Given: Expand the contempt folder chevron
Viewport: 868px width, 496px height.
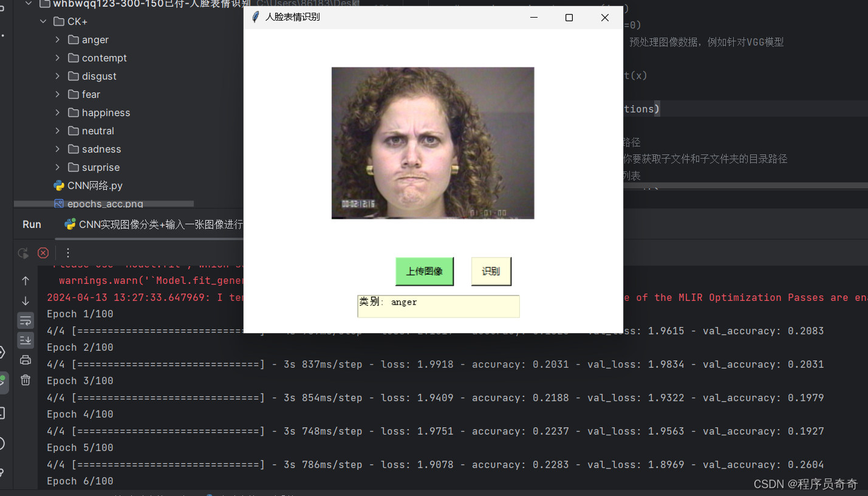Looking at the screenshot, I should tap(58, 58).
